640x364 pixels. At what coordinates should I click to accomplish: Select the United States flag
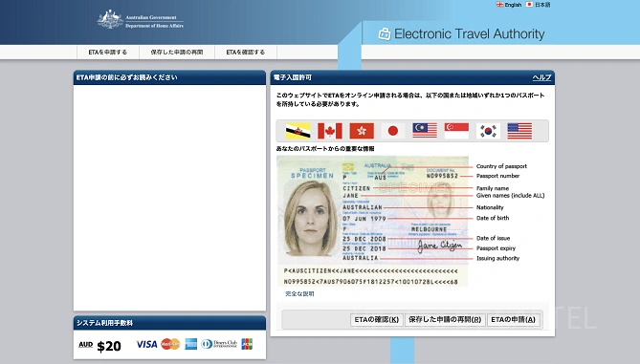pyautogui.click(x=519, y=131)
